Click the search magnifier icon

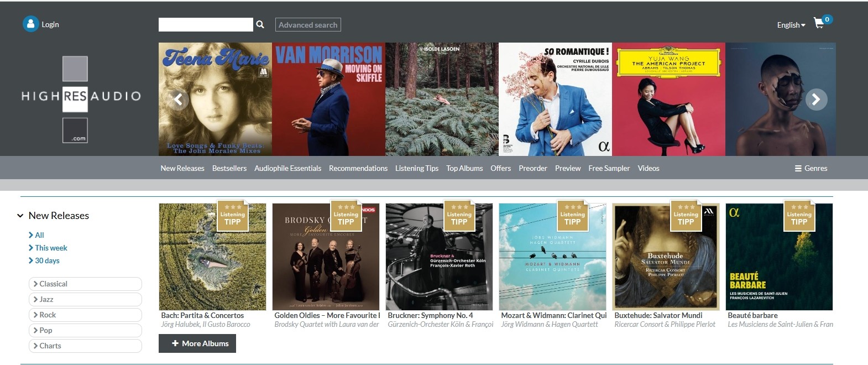point(260,24)
